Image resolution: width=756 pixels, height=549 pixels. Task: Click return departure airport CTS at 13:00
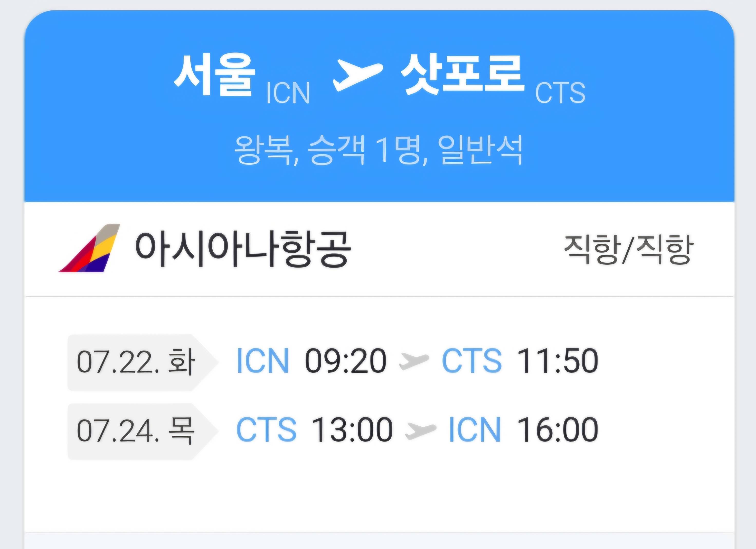coord(266,429)
